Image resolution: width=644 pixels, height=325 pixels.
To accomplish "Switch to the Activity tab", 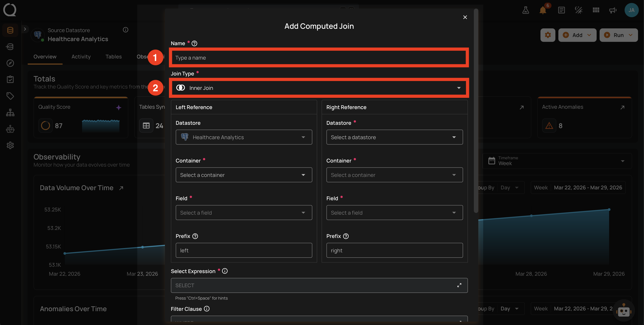I will 81,57.
